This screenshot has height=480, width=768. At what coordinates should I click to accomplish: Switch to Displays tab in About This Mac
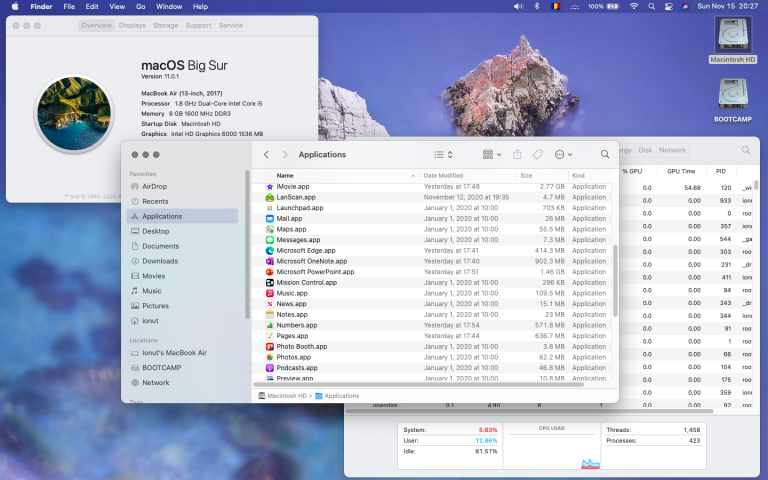132,25
